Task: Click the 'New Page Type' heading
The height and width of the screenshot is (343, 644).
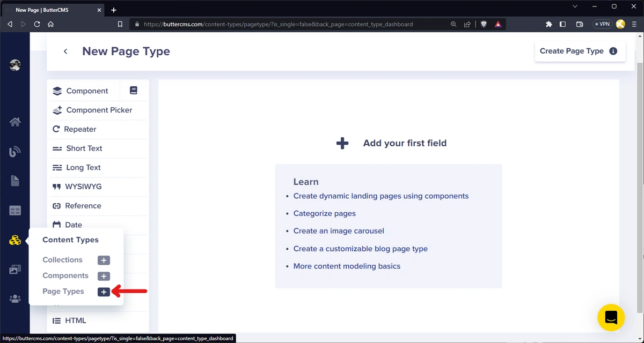Action: coord(126,51)
